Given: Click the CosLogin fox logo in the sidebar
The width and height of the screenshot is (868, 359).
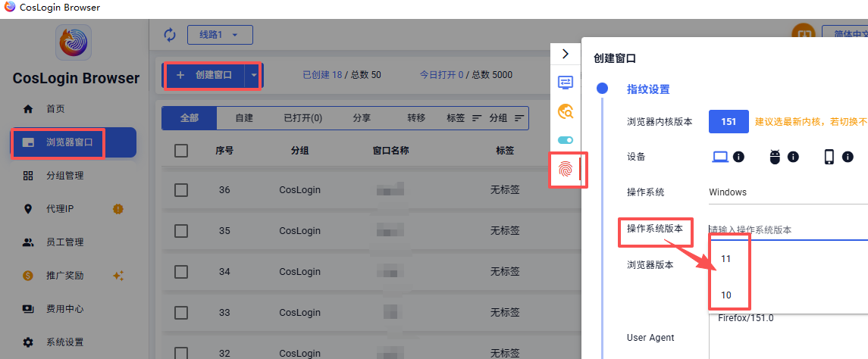Looking at the screenshot, I should (74, 42).
